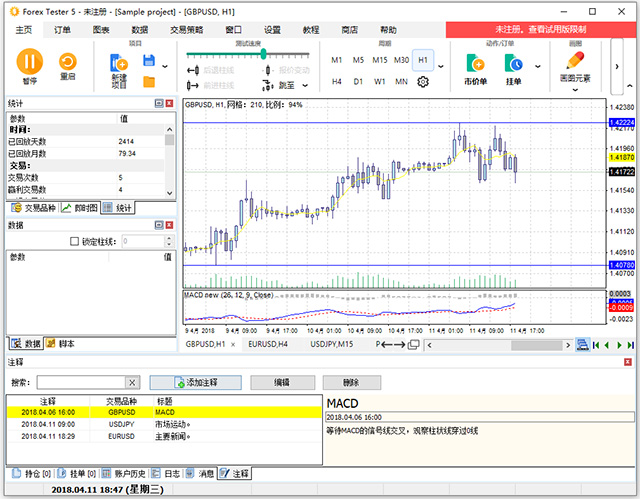Click the pending order (挂单) icon

514,64
